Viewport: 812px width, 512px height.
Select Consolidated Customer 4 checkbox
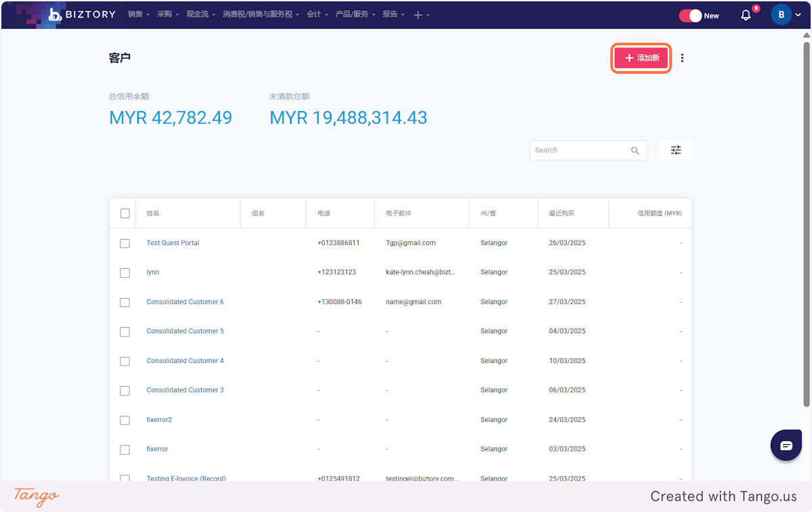(x=125, y=362)
